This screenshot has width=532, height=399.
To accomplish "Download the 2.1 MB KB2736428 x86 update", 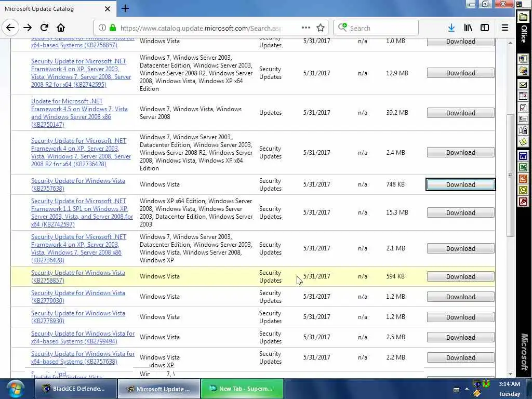I will [460, 249].
